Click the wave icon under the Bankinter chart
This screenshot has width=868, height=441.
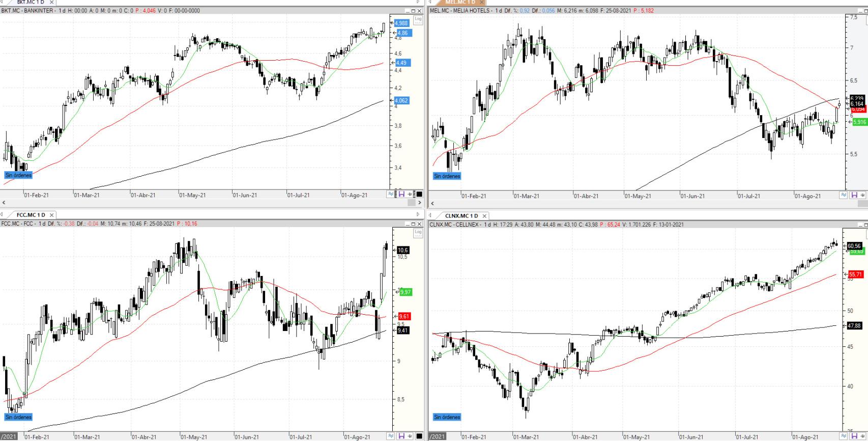(x=391, y=195)
